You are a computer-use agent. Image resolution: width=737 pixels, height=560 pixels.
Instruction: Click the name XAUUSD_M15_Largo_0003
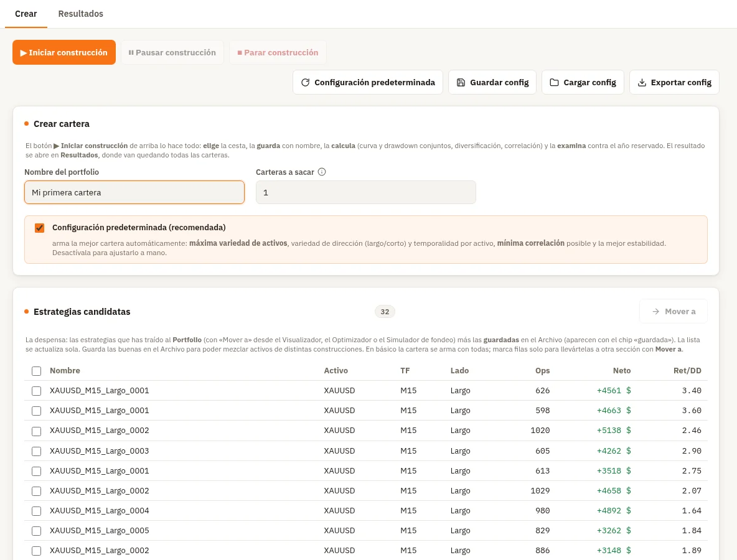click(x=99, y=451)
